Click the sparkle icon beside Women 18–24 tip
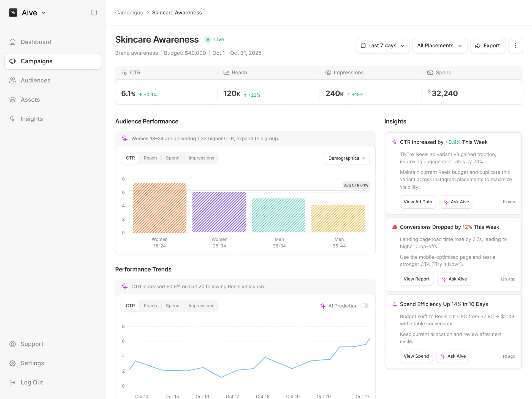 (125, 139)
